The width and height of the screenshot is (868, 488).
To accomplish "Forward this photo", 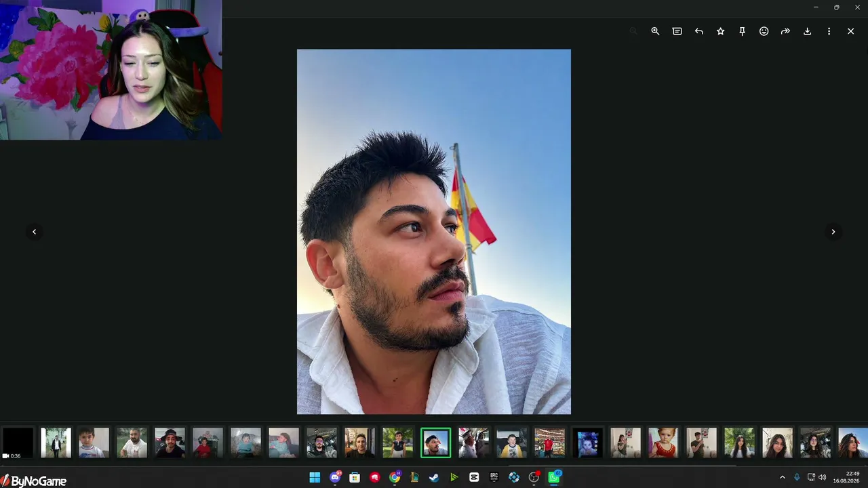I will tap(785, 31).
